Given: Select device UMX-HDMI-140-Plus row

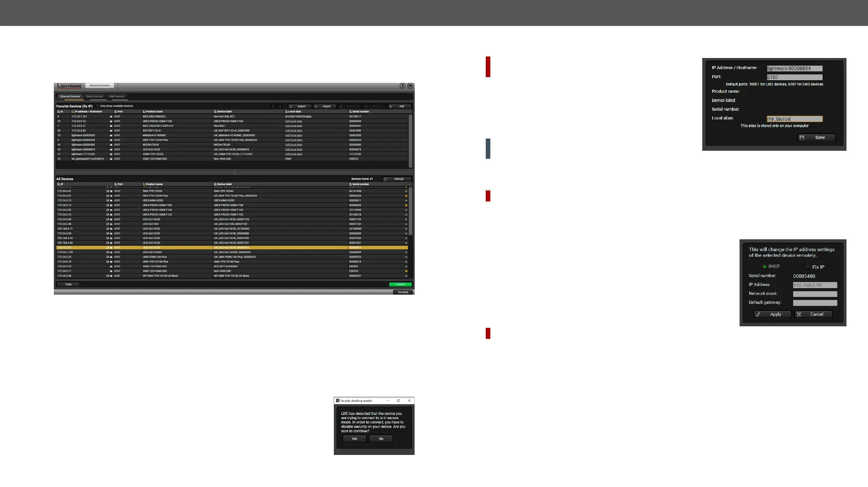Looking at the screenshot, I should pos(232,257).
